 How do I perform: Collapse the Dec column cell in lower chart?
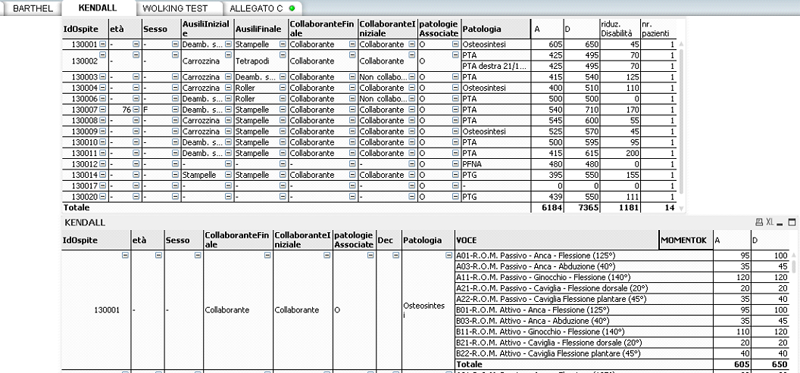396,256
